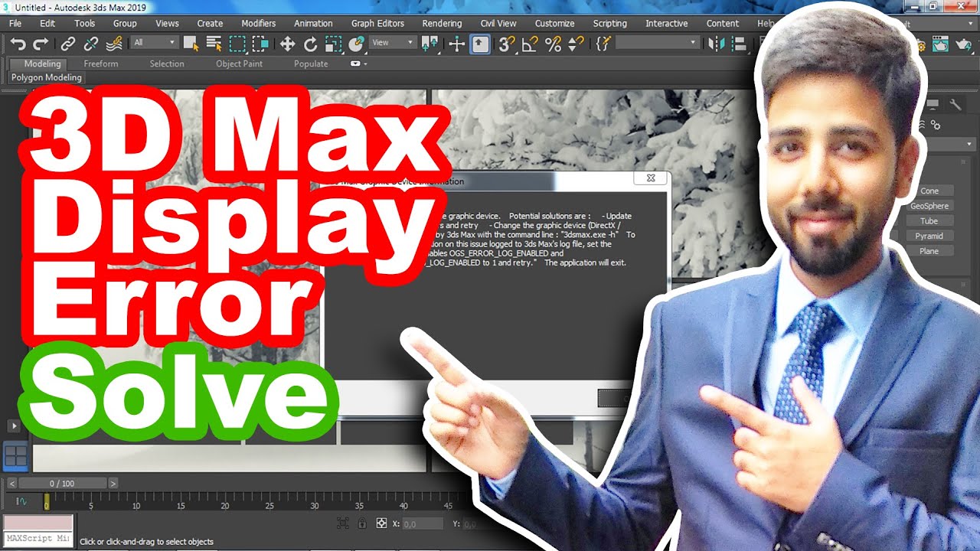Toggle the Angle Snap icon
Image resolution: width=980 pixels, height=551 pixels.
[x=529, y=44]
